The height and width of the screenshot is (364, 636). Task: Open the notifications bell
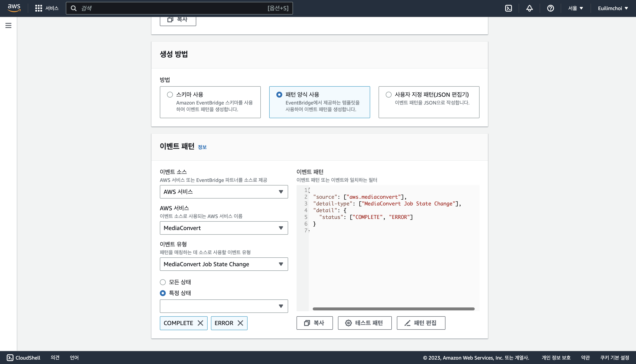[530, 8]
